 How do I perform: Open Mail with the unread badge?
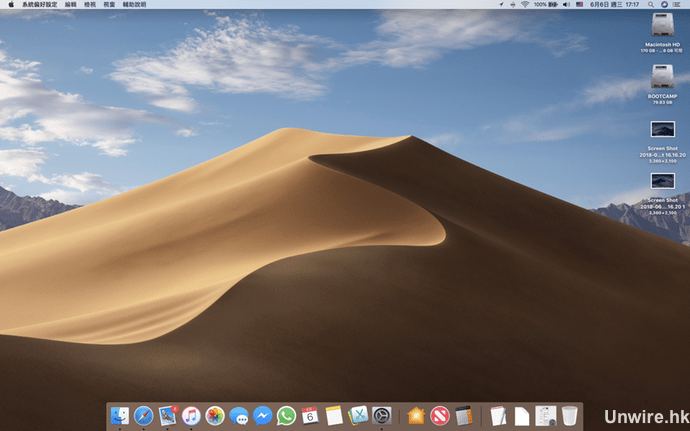pos(168,416)
